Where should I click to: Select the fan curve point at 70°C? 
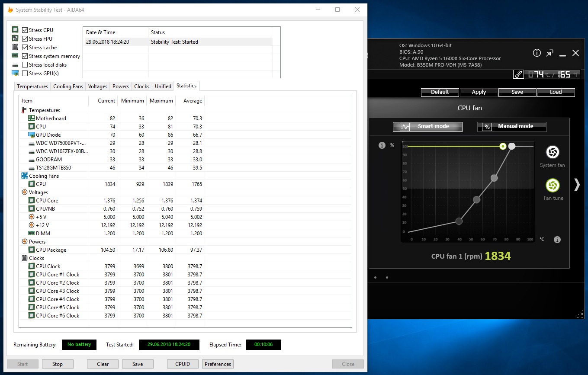tap(494, 178)
